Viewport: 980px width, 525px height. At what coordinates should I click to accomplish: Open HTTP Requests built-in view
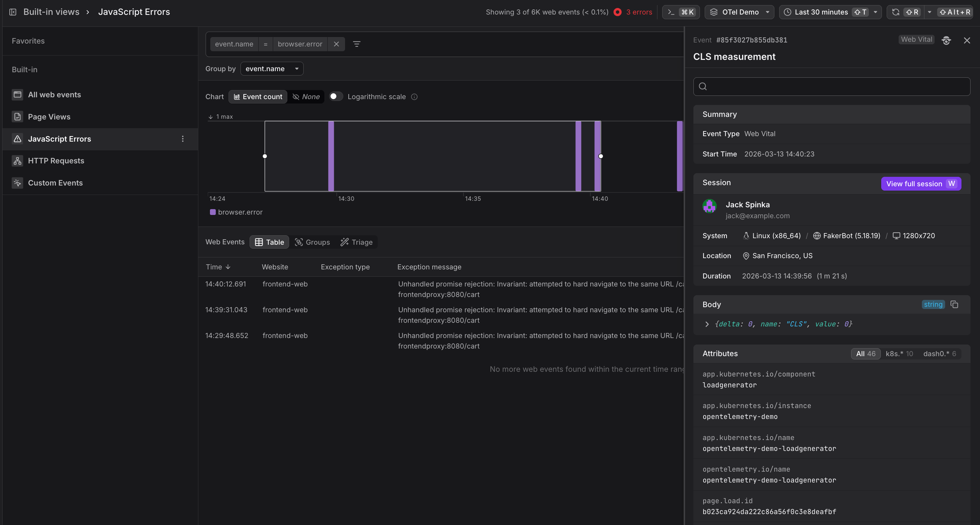pyautogui.click(x=56, y=161)
